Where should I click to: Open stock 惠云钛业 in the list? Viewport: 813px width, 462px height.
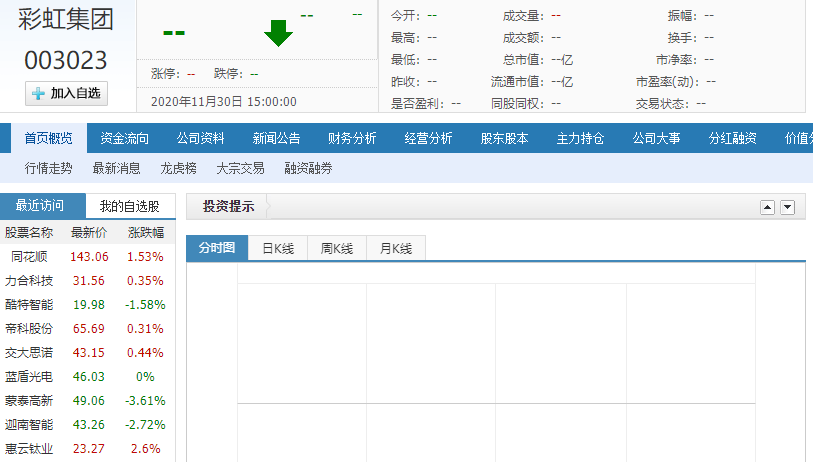pyautogui.click(x=29, y=449)
